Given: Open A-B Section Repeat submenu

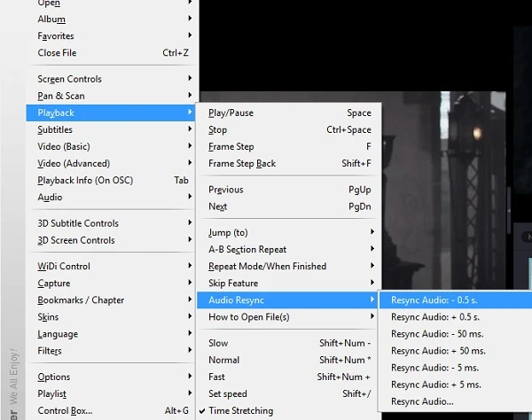Looking at the screenshot, I should [287, 250].
